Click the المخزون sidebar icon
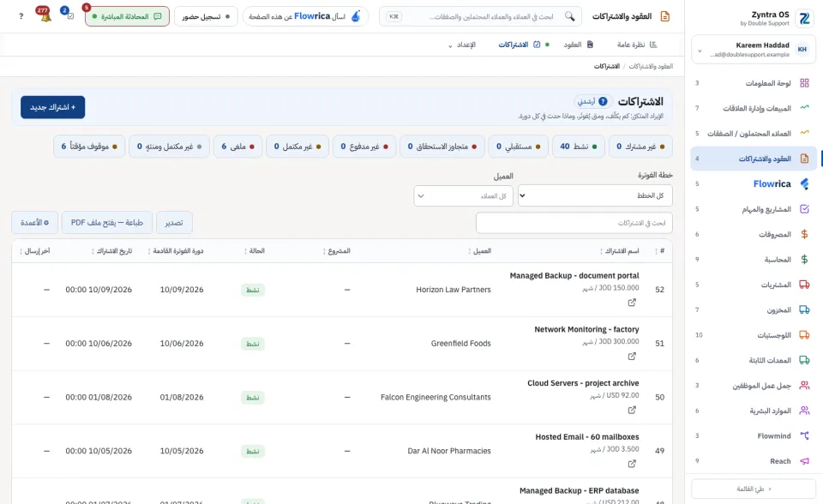Screen dimensions: 823x504 (804, 309)
